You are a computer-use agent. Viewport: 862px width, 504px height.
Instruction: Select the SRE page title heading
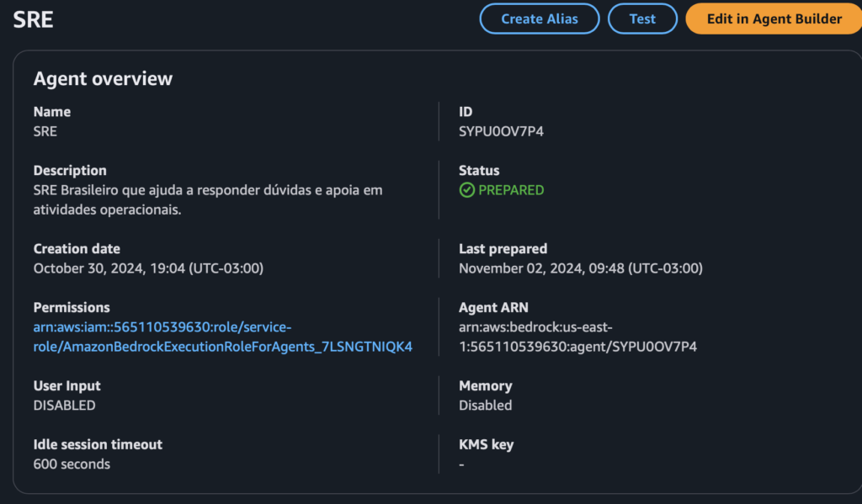pos(33,20)
